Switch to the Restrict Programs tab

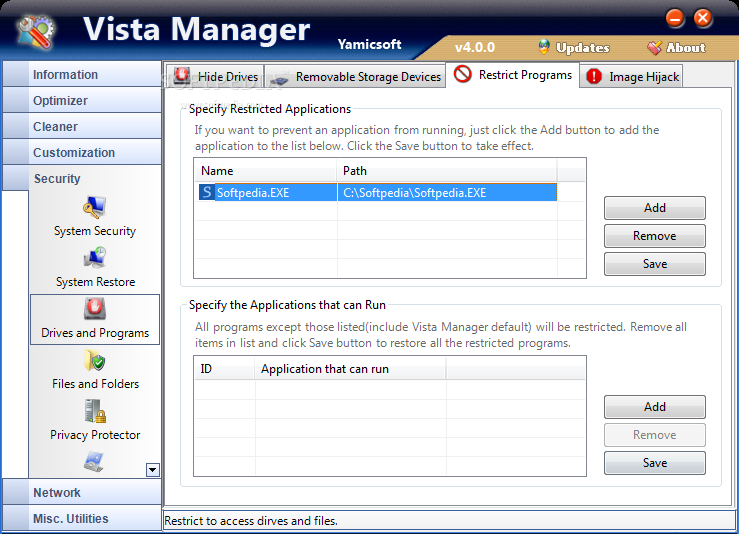point(512,74)
